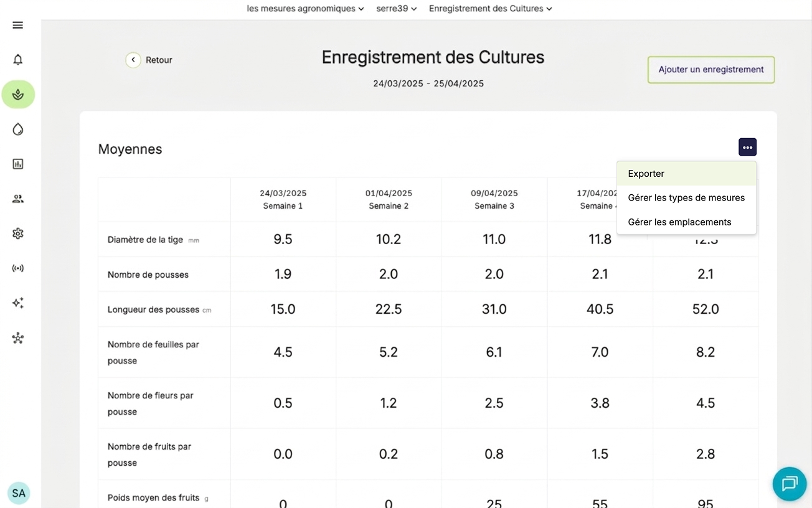Click shoot length value 22.5
Image resolution: width=812 pixels, height=508 pixels.
click(x=389, y=309)
